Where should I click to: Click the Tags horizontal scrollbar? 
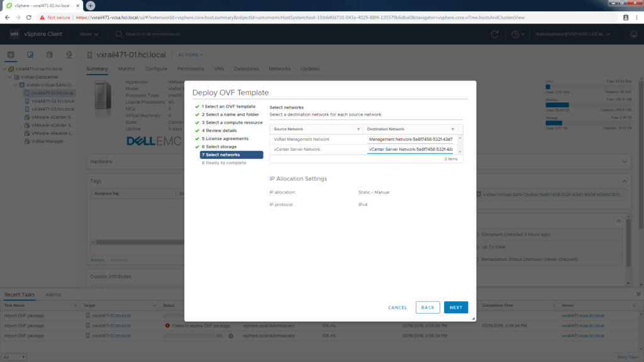(x=140, y=242)
